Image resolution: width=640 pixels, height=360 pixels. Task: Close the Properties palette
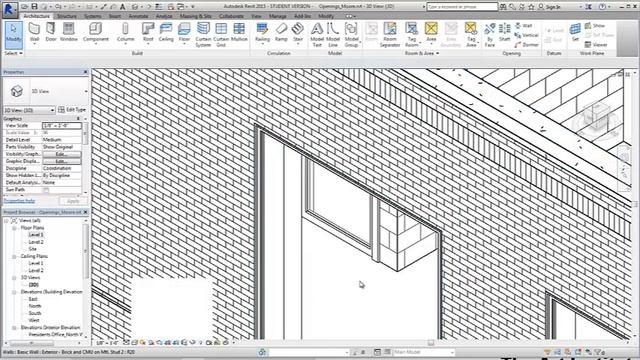point(85,72)
